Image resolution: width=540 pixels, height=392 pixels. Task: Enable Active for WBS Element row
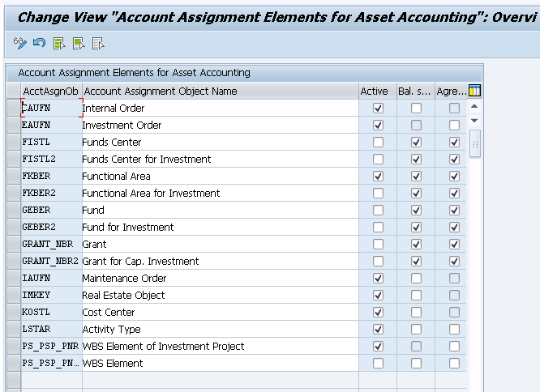(378, 363)
